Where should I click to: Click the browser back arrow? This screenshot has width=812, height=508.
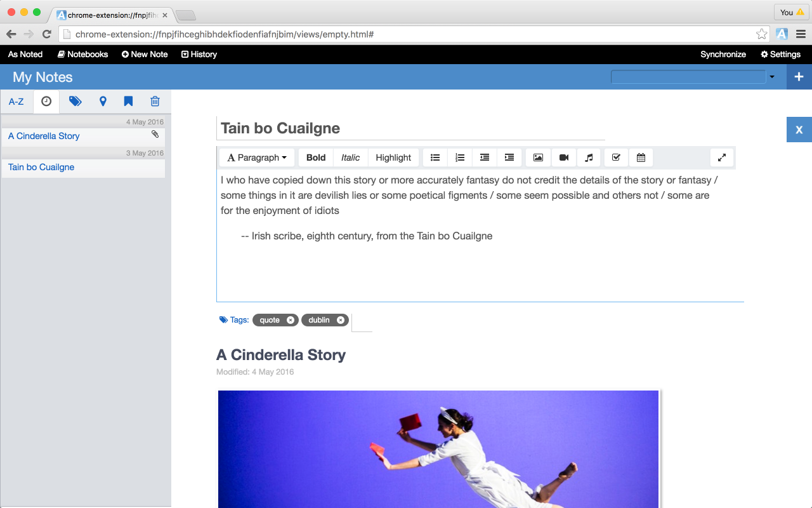pos(11,34)
